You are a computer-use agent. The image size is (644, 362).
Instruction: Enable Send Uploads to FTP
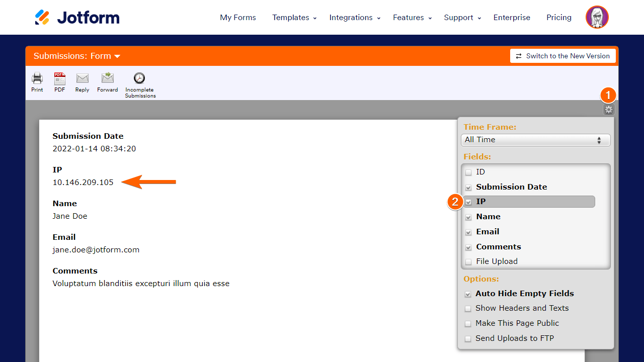pyautogui.click(x=468, y=339)
